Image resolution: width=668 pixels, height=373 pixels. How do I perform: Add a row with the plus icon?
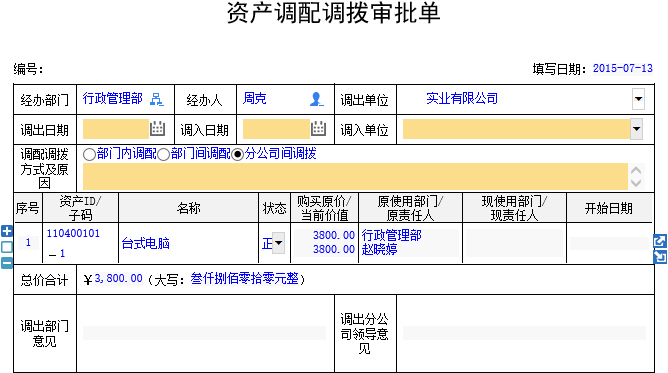click(7, 231)
